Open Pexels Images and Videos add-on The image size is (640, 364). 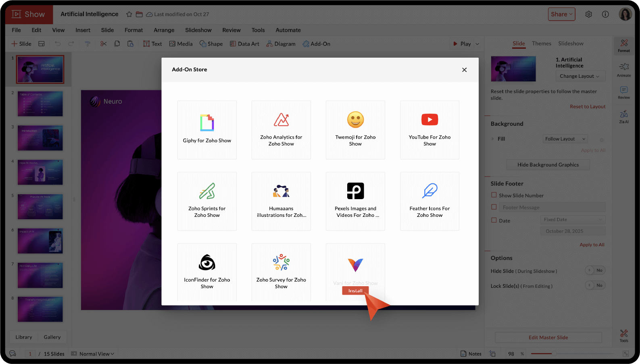(x=355, y=201)
